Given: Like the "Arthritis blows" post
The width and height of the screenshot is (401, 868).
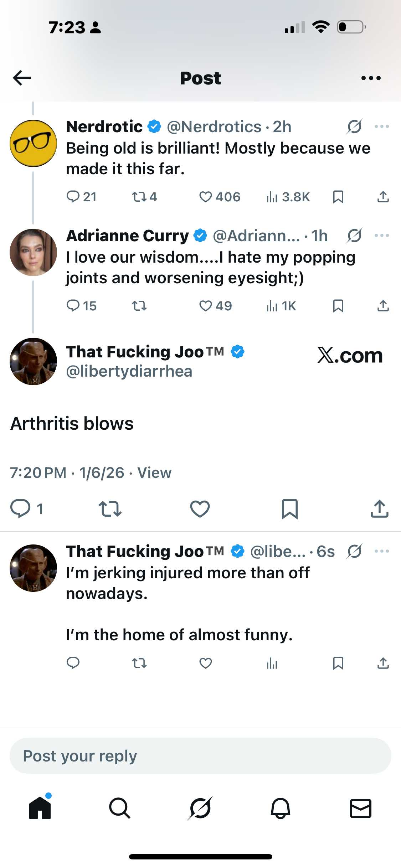Looking at the screenshot, I should tap(200, 508).
